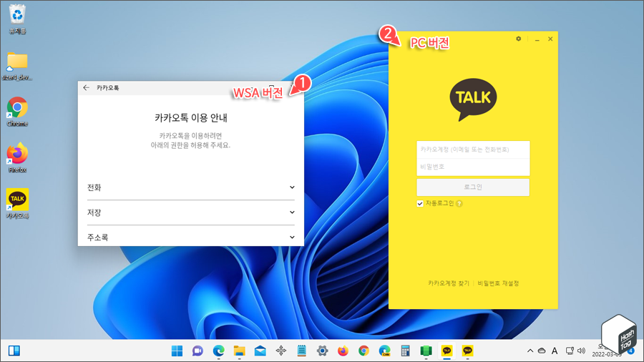Open the Recycle Bin desktop icon

17,19
